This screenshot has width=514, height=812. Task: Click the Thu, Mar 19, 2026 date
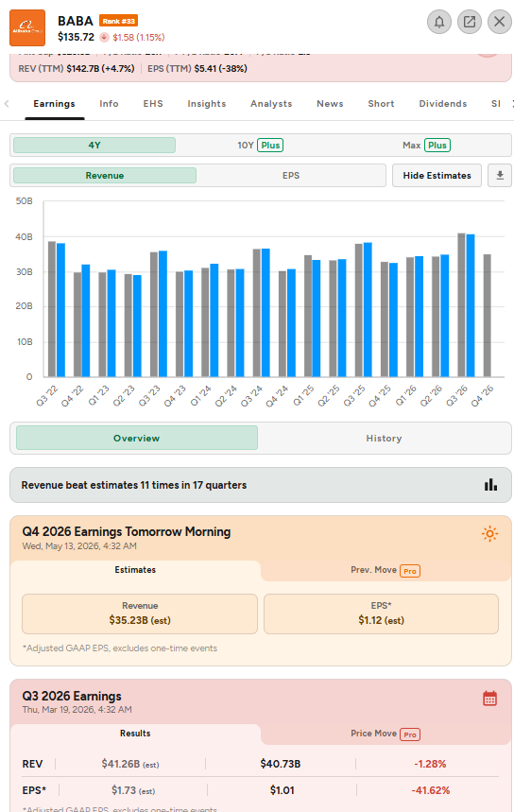coord(77,710)
